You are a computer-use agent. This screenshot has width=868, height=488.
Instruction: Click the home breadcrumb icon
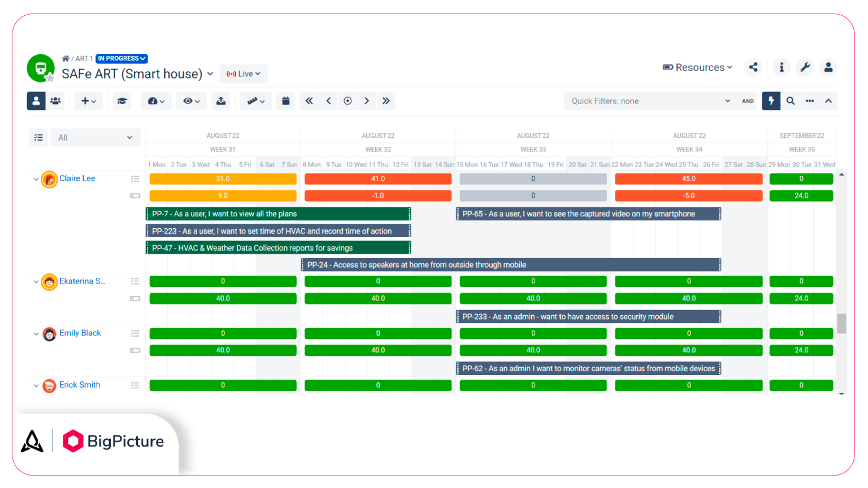point(66,59)
